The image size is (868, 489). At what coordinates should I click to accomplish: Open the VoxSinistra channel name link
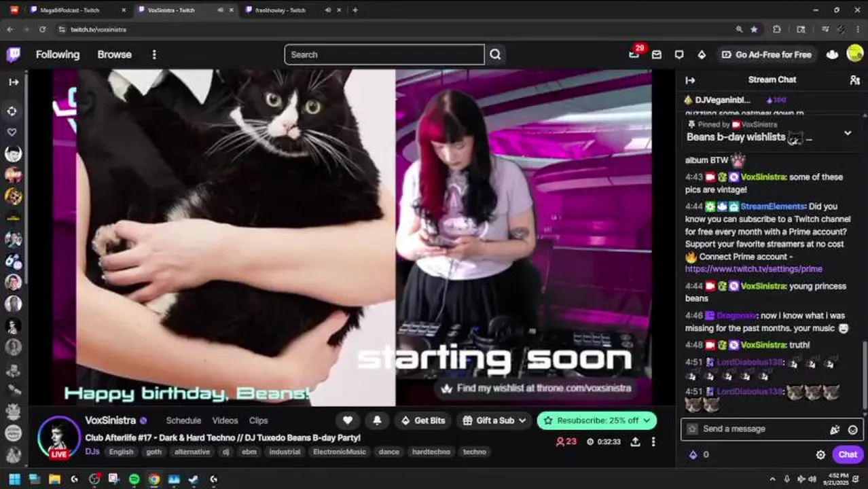click(111, 420)
